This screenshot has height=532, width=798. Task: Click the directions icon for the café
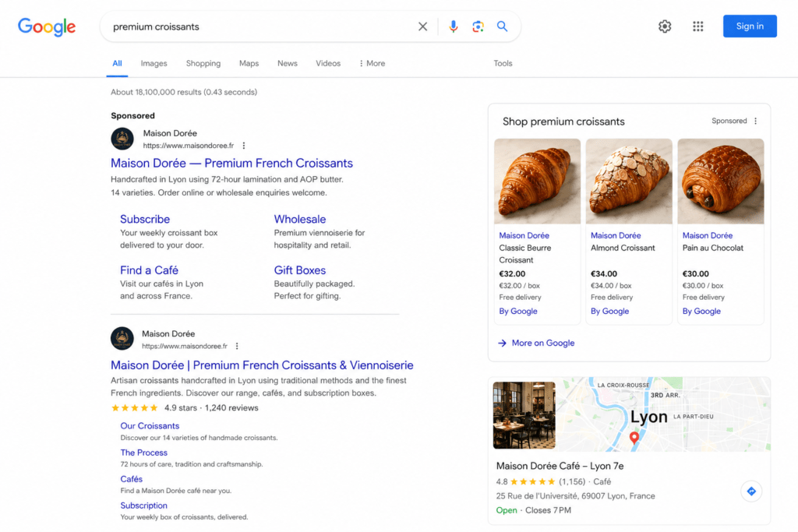coord(751,491)
